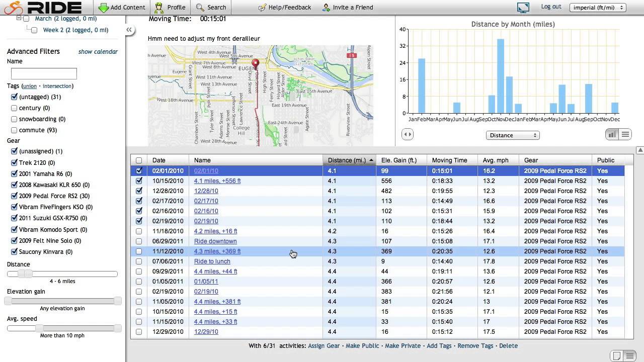Click the show calendar link
Screen dimensions: 644x362
click(98, 51)
